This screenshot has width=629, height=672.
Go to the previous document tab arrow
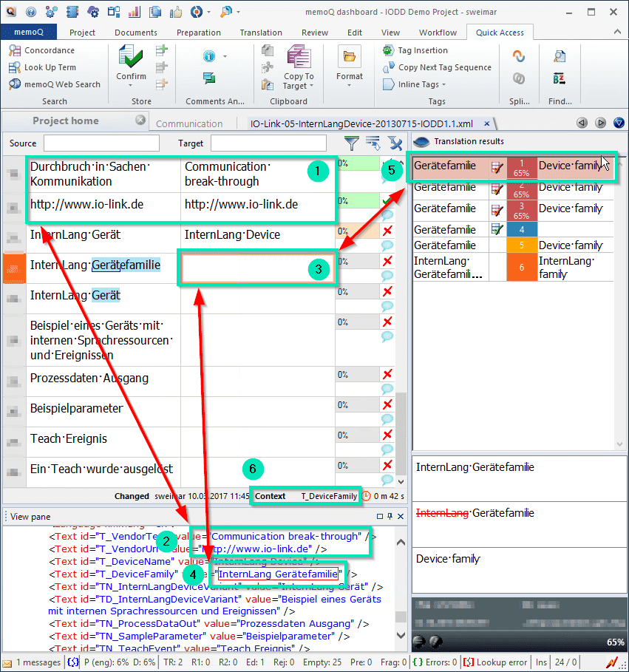coord(582,123)
